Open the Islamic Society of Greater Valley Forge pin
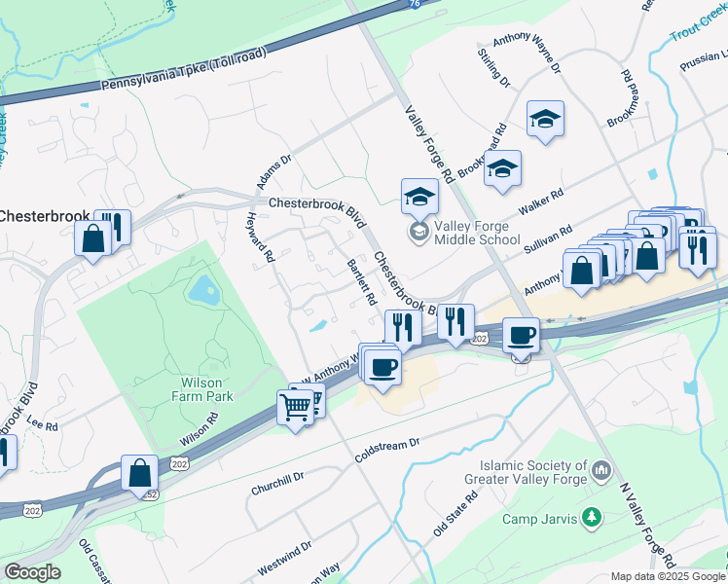 [601, 472]
